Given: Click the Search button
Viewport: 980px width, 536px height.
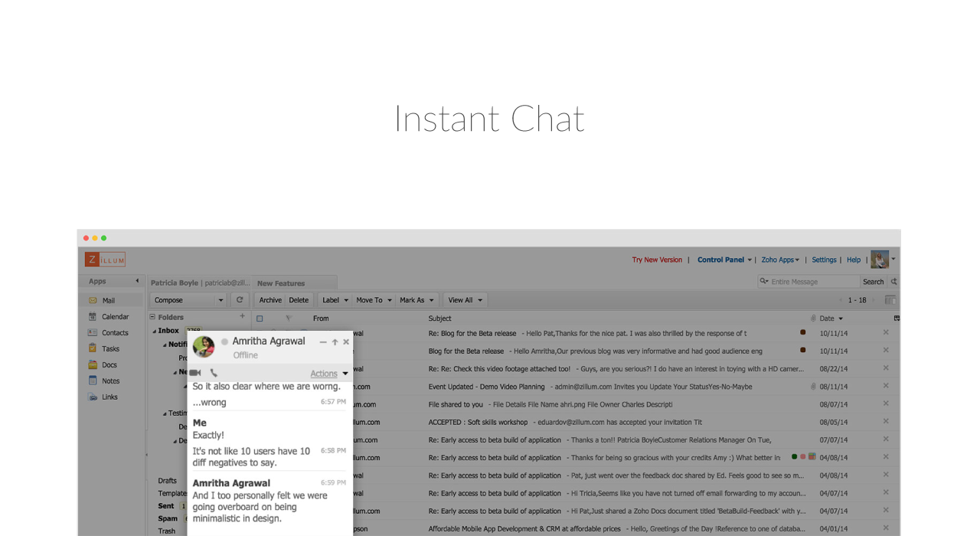Looking at the screenshot, I should tap(874, 282).
